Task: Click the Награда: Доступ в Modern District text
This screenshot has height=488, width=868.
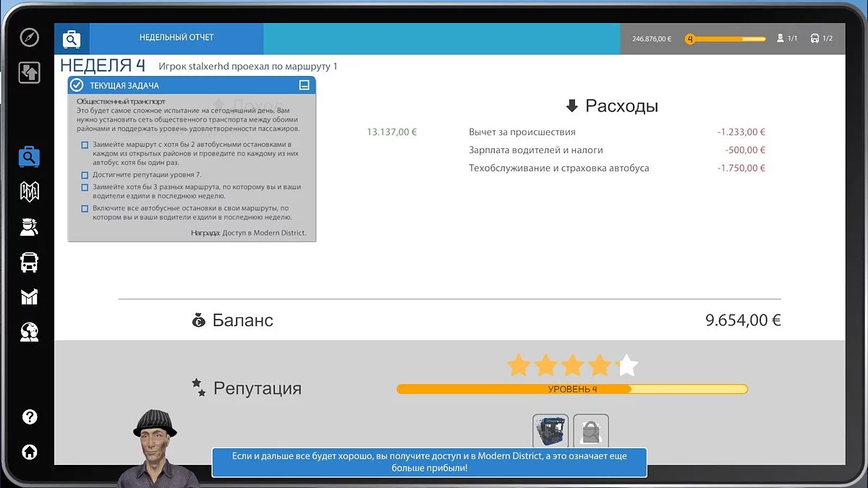Action: 249,233
